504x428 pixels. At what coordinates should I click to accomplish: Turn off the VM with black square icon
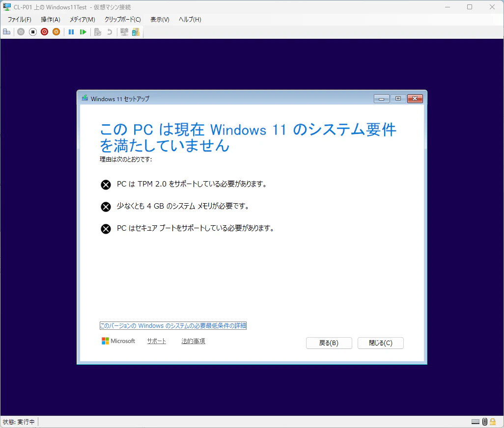click(x=33, y=32)
